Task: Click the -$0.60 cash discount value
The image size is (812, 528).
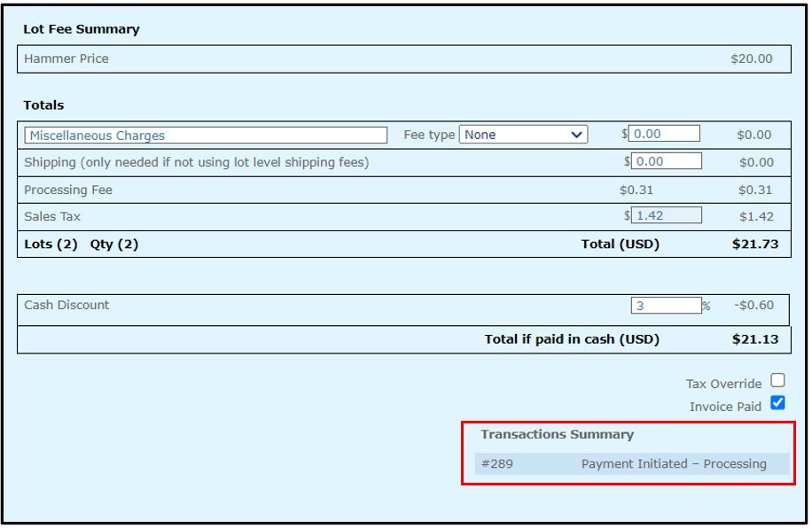Action: point(754,305)
